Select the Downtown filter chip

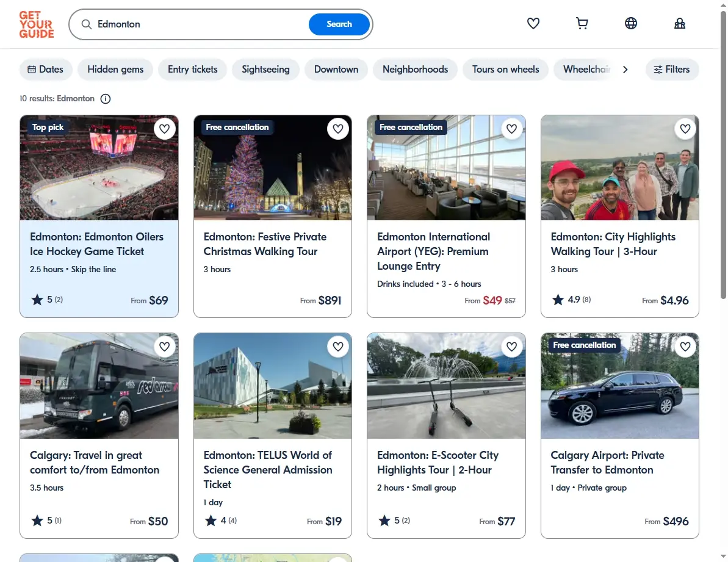tap(336, 70)
